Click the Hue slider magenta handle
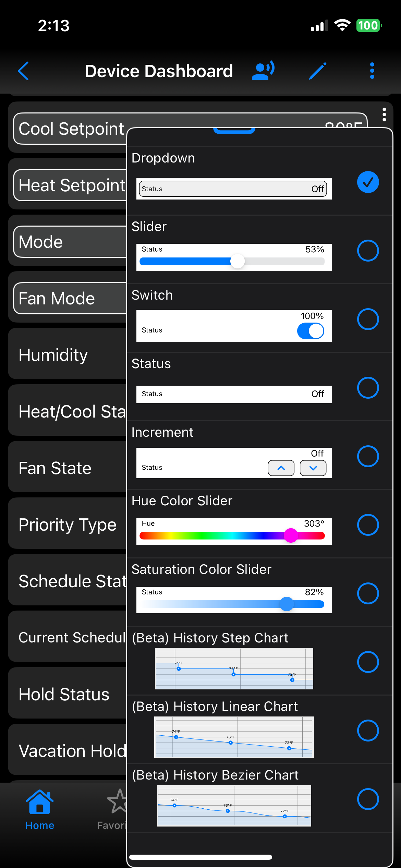The width and height of the screenshot is (401, 868). pyautogui.click(x=291, y=535)
